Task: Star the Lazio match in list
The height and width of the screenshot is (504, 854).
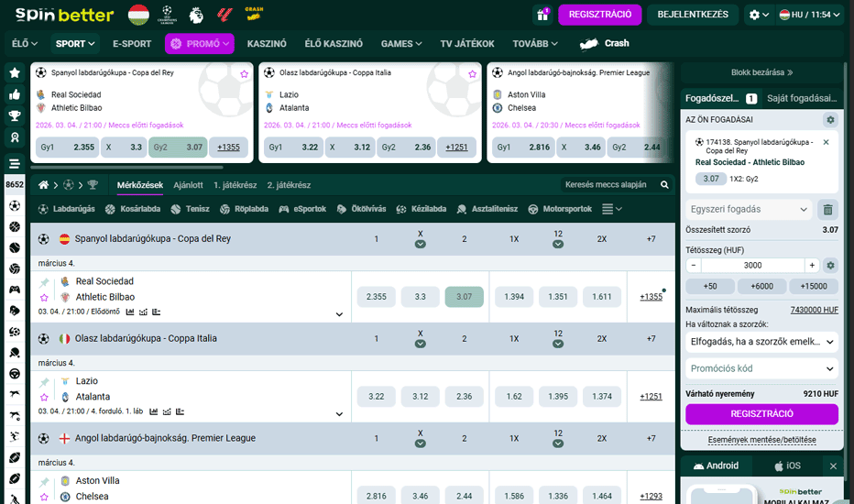Action: pyautogui.click(x=44, y=397)
